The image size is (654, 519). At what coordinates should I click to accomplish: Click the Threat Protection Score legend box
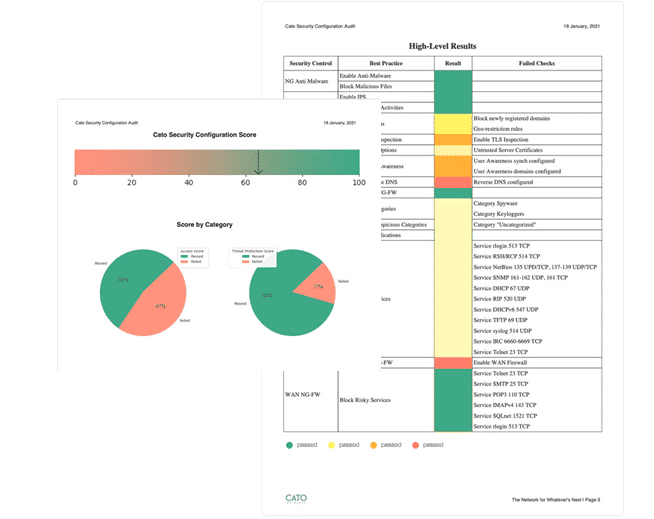click(x=253, y=257)
